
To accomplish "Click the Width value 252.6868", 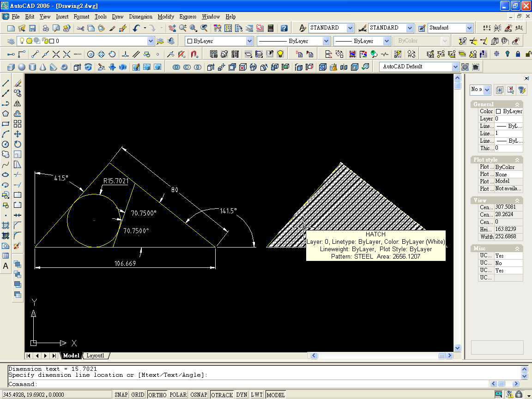I will click(508, 236).
